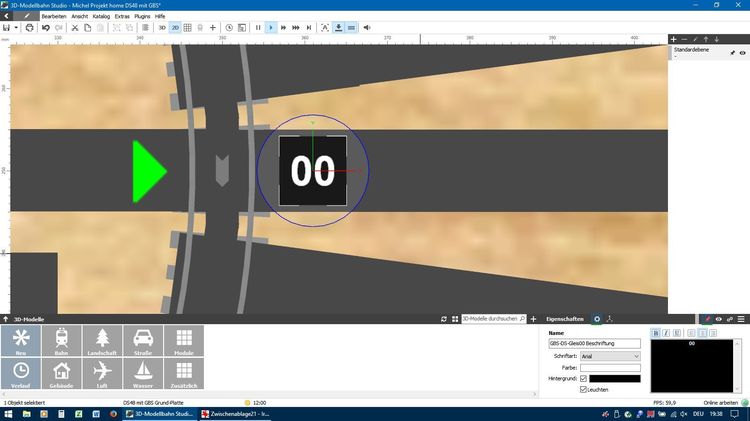Toggle the Leuchten checkbox
The image size is (750, 421).
583,389
